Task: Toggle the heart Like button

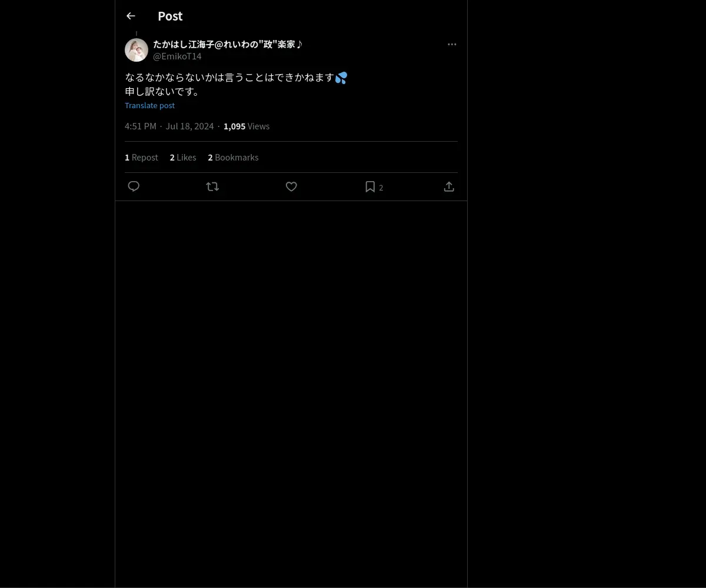Action: pos(291,186)
